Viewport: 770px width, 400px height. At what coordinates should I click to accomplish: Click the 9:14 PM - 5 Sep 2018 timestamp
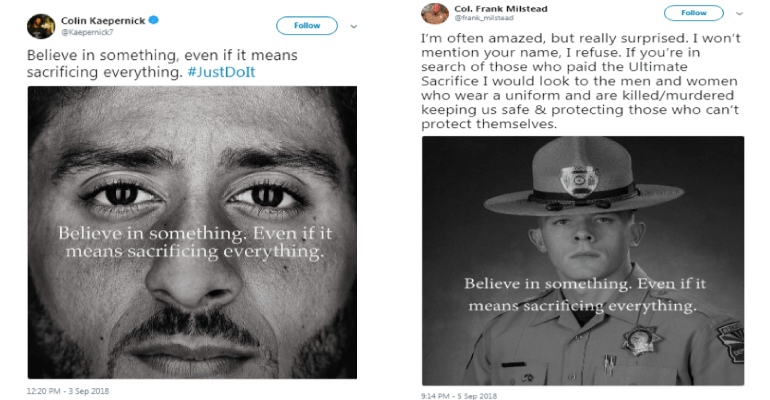459,396
